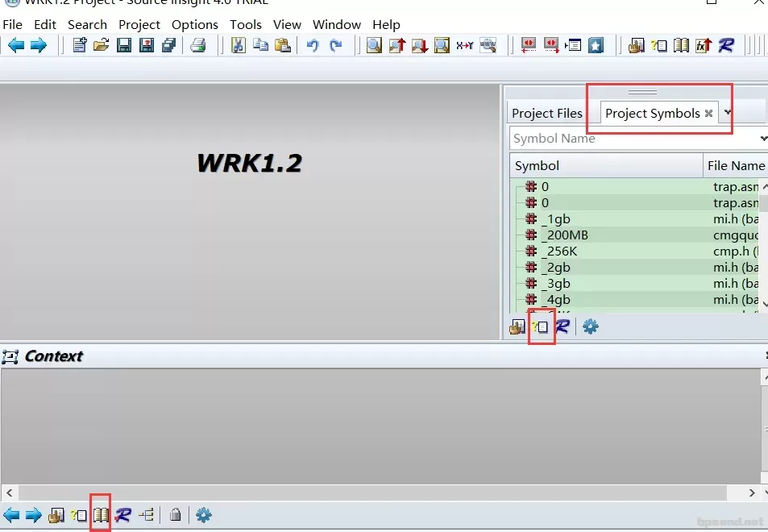The image size is (768, 532).
Task: Sort by the Symbol column header
Action: (606, 165)
